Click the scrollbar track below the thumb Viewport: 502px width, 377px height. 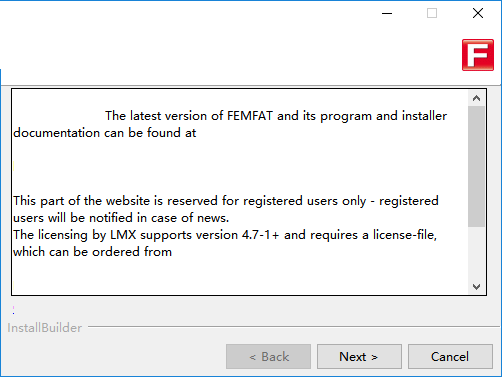(x=476, y=253)
